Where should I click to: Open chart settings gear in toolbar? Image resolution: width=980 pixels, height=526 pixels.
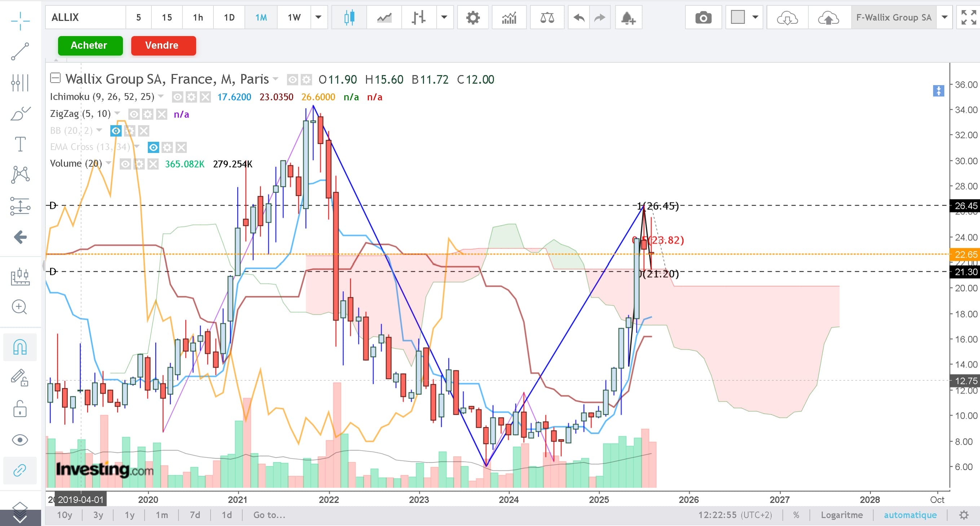click(x=473, y=18)
